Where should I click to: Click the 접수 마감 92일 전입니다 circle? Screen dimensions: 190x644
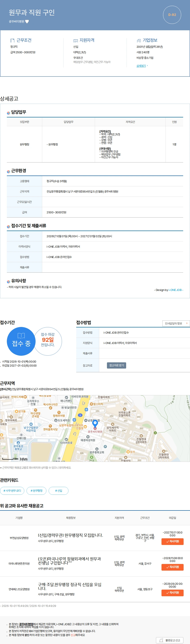pyautogui.click(x=48, y=341)
